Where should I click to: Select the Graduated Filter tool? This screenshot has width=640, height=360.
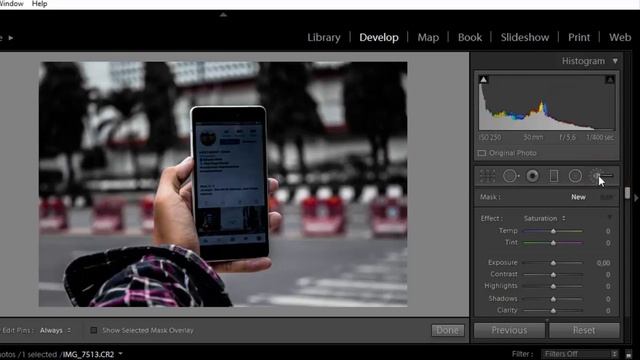click(x=554, y=176)
